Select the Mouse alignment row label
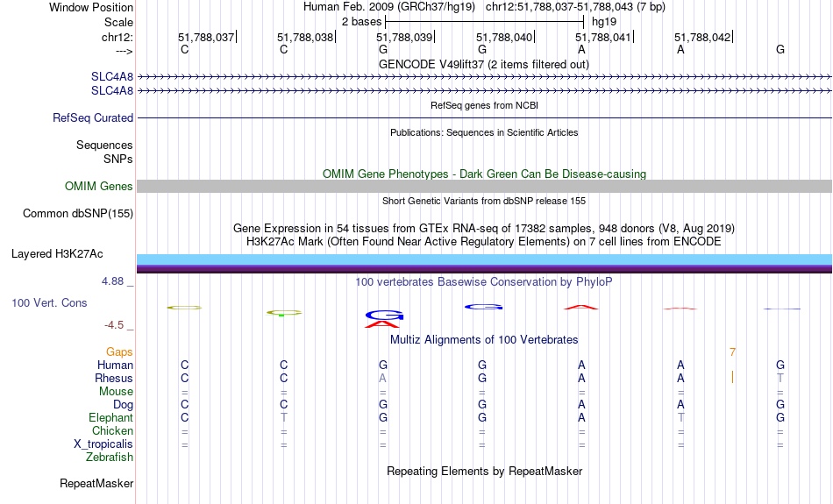This screenshot has height=504, width=833. click(116, 392)
